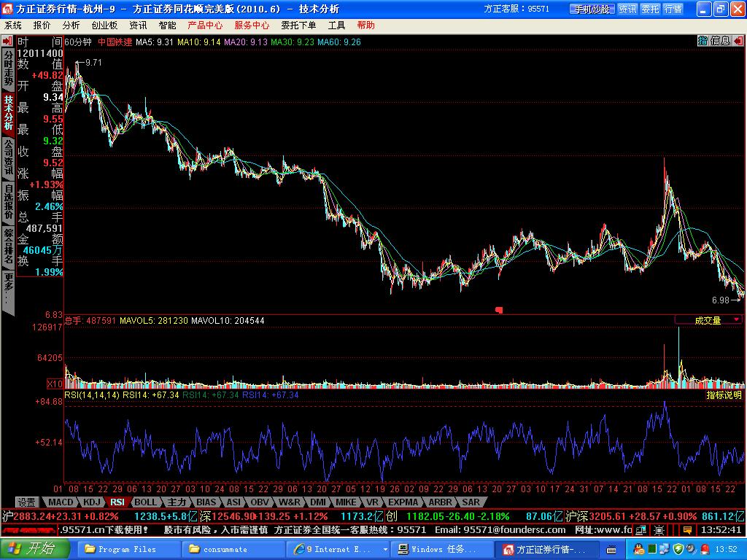Select the 综合排名 side tab
This screenshot has height=560, width=747.
pos(8,246)
